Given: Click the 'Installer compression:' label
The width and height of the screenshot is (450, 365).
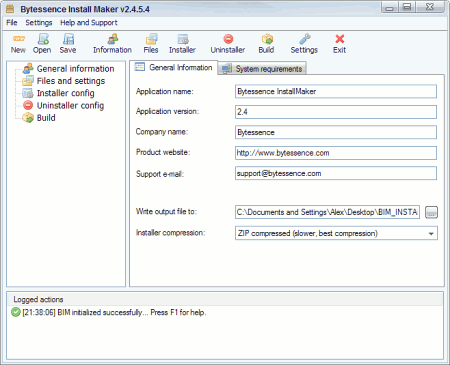Looking at the screenshot, I should (171, 233).
